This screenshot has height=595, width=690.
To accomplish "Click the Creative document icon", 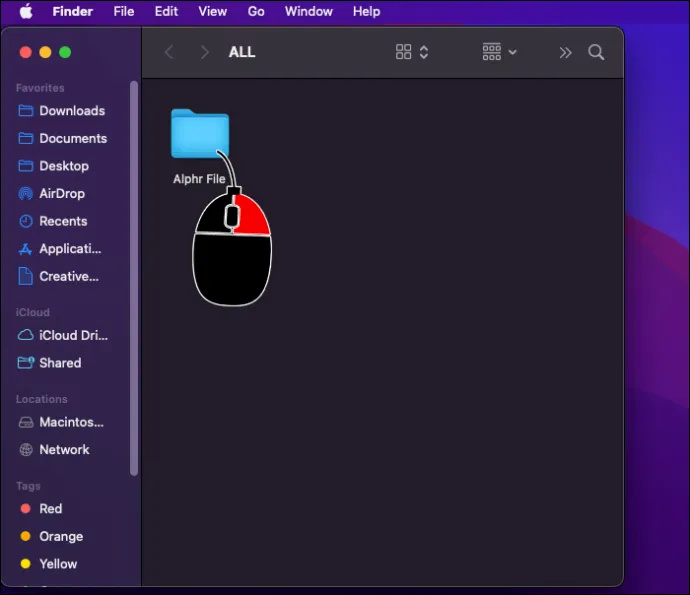I will coord(26,276).
